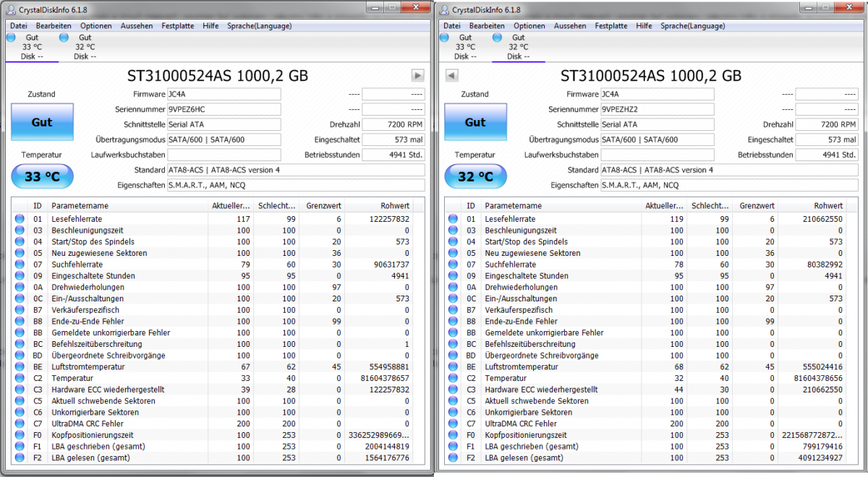Click status orb for Drehwiederholungen in right window
The width and height of the screenshot is (868, 477).
[x=453, y=287]
